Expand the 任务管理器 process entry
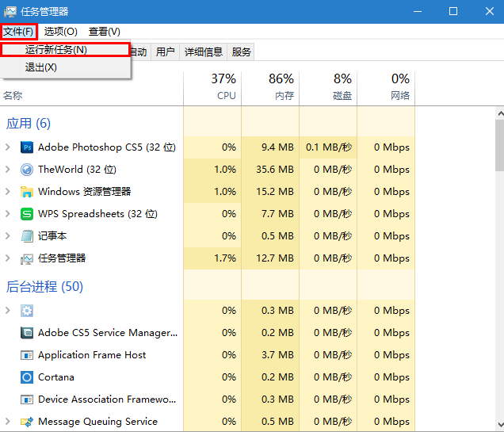Image resolution: width=504 pixels, height=432 pixels. point(8,258)
